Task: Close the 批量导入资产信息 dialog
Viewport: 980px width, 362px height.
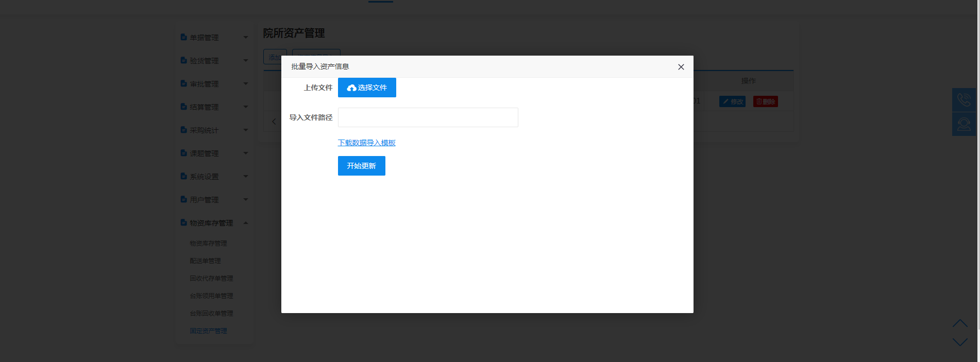Action: pos(681,67)
